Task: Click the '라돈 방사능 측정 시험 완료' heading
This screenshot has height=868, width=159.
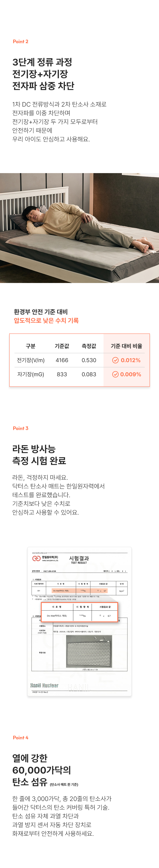Action: click(x=39, y=455)
